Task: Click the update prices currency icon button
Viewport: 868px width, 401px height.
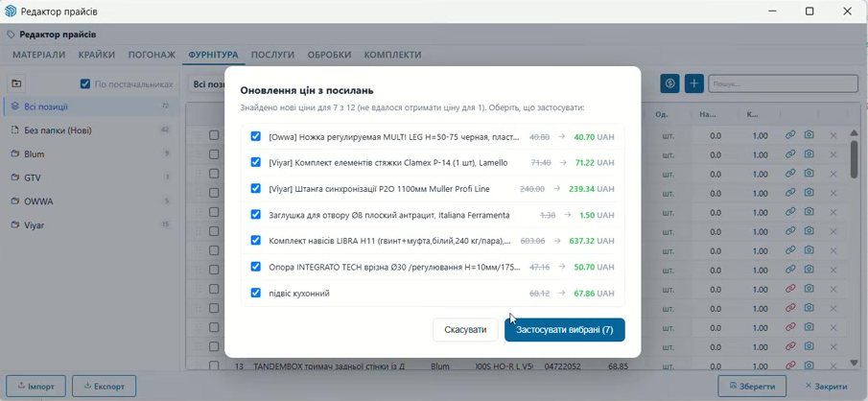Action: click(x=669, y=83)
